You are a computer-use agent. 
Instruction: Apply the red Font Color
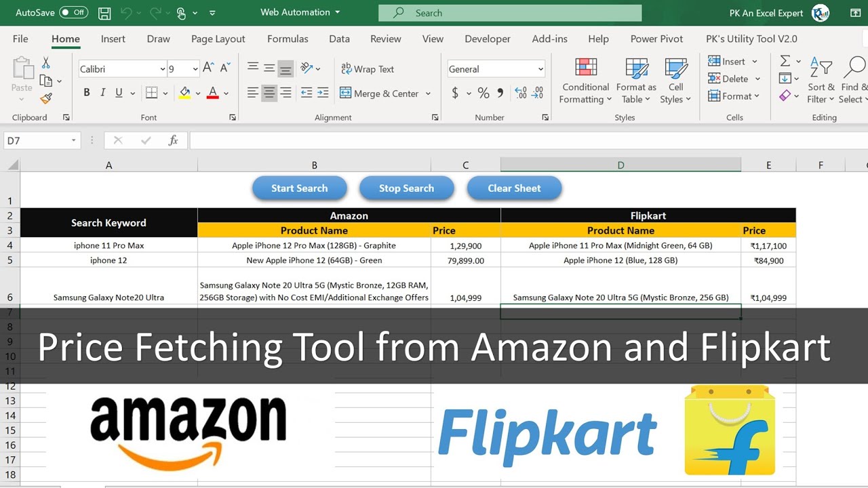pos(213,93)
